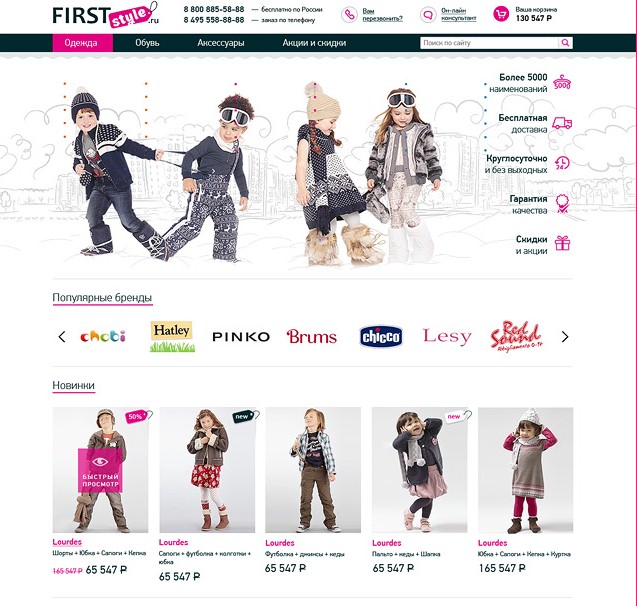The width and height of the screenshot is (637, 606).
Task: Click into the site search field
Action: 489,43
